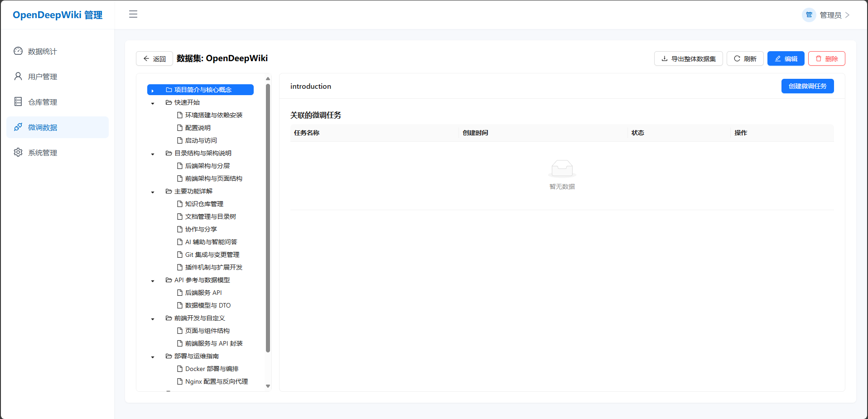This screenshot has width=868, height=419.
Task: Click the 暂无数据 empty placeholder
Action: click(x=562, y=175)
